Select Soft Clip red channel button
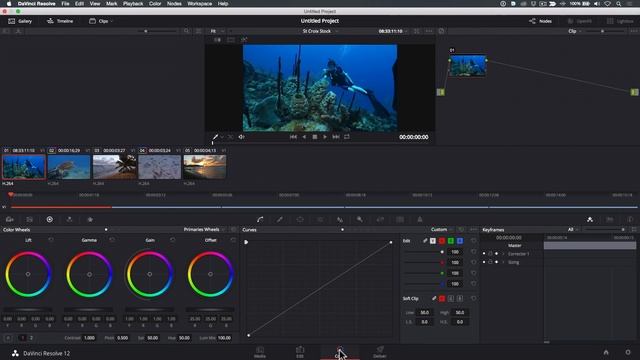Screen dimensions: 640x360 coord(442,299)
